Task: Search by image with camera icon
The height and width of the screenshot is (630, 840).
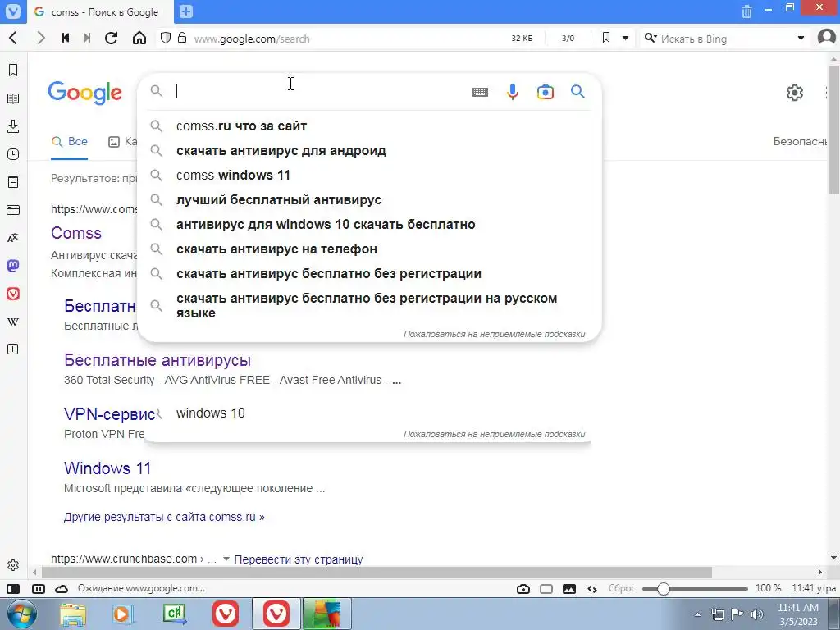Action: click(546, 92)
